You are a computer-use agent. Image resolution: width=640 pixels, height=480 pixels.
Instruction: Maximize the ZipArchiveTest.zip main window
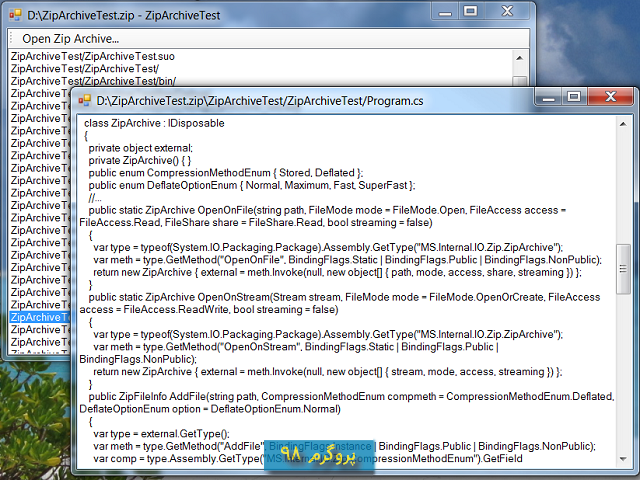[468, 11]
